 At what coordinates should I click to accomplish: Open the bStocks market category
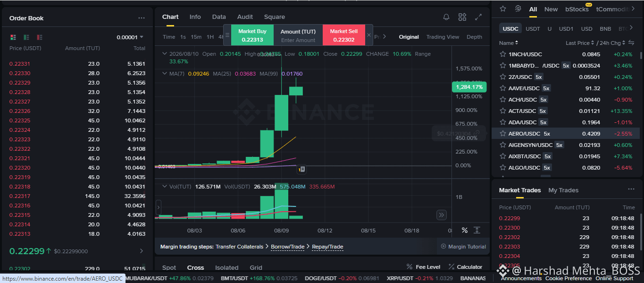[x=577, y=9]
